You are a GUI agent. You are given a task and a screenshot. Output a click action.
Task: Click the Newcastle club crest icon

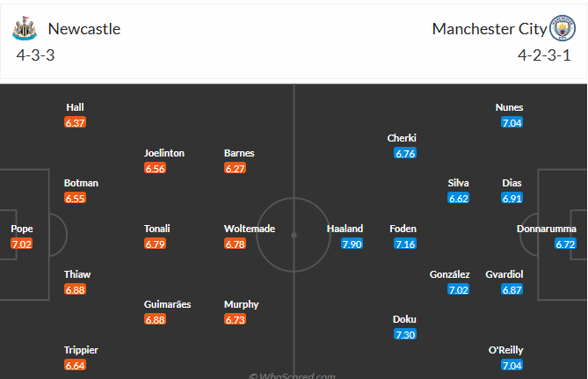point(25,28)
